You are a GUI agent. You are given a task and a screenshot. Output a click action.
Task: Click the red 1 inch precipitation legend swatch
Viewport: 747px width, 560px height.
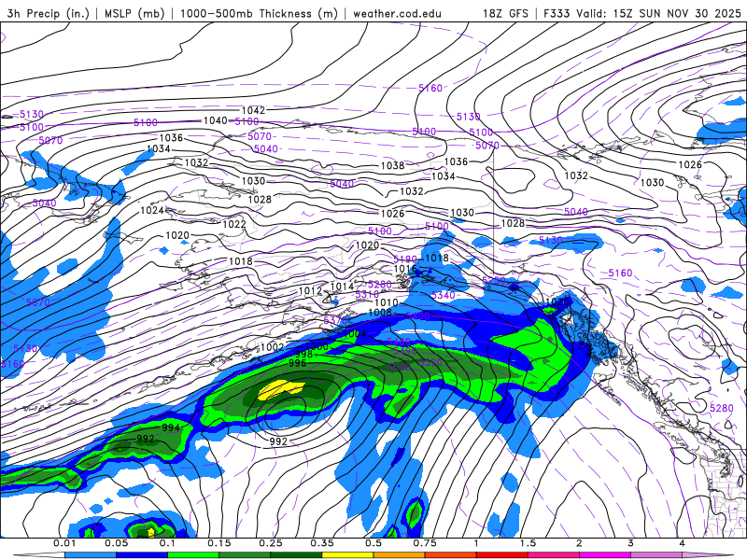pos(502,555)
